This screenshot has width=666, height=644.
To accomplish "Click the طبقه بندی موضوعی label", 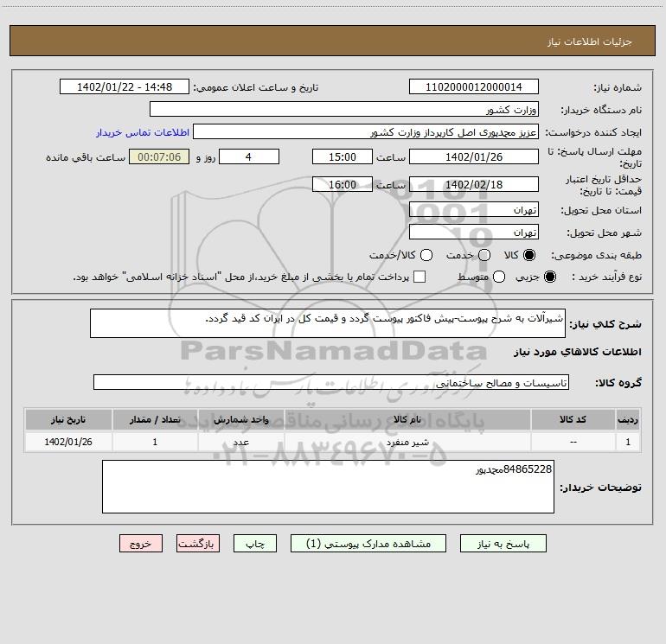I will pos(596,255).
